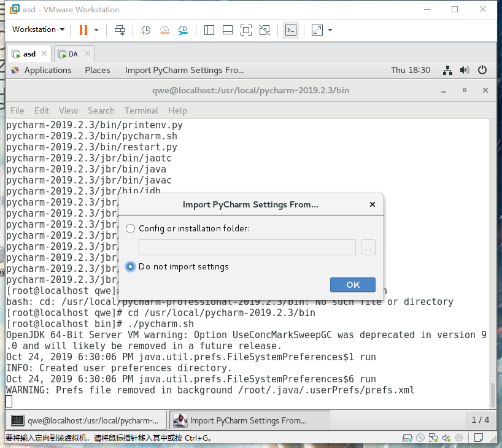Open the terminal File menu
This screenshot has height=448, width=502.
coord(17,110)
